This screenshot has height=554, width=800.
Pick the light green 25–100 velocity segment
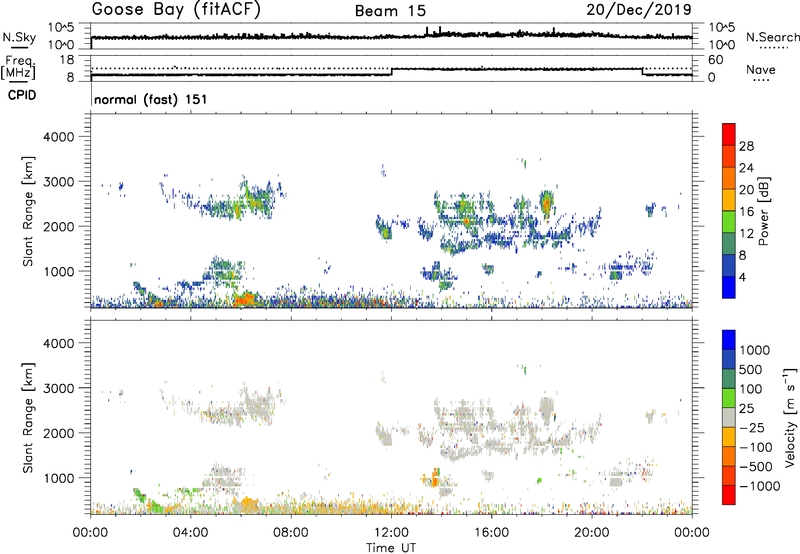(729, 398)
